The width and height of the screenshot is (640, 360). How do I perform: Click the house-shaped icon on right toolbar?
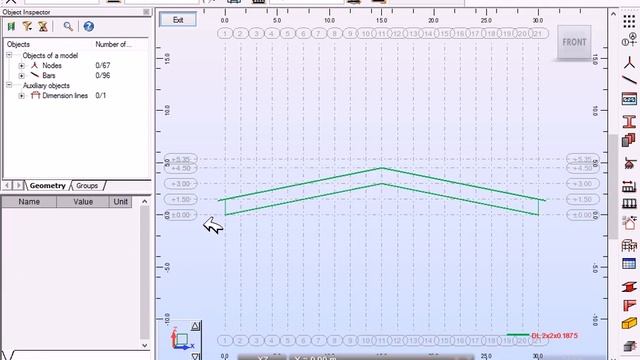pyautogui.click(x=629, y=222)
